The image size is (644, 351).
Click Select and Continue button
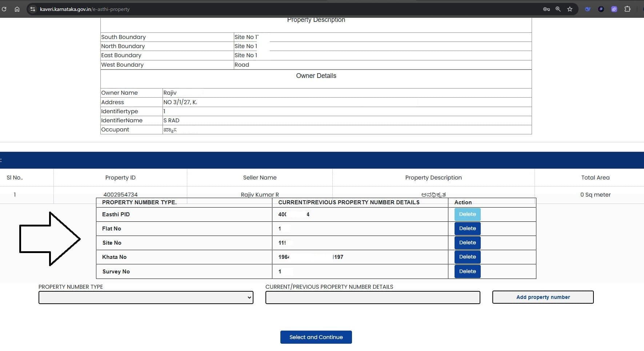click(x=316, y=337)
